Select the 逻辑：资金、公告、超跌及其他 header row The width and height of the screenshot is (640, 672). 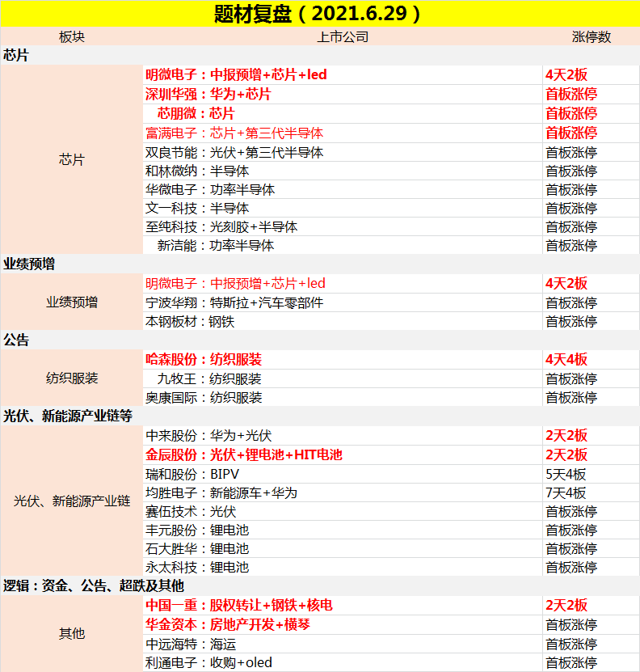[320, 585]
